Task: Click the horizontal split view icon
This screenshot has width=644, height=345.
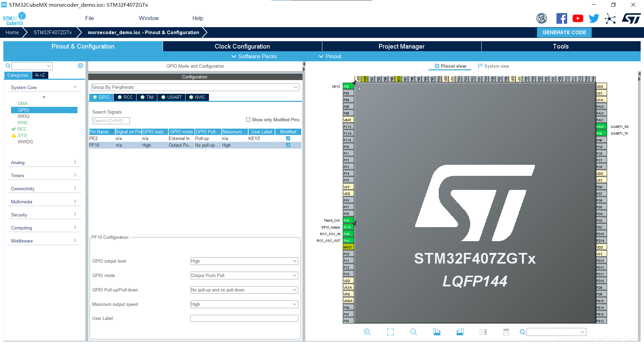Action: pos(506,332)
